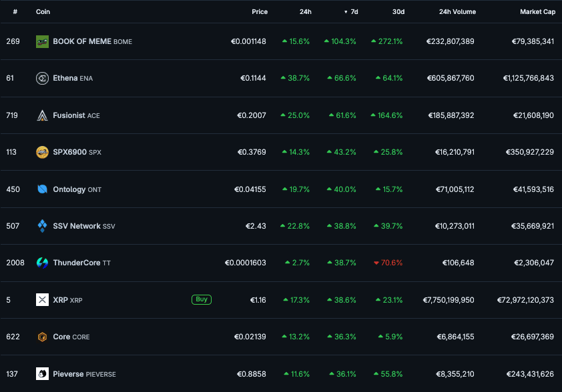Image resolution: width=562 pixels, height=392 pixels.
Task: Click XRP price €1.16
Action: click(258, 300)
